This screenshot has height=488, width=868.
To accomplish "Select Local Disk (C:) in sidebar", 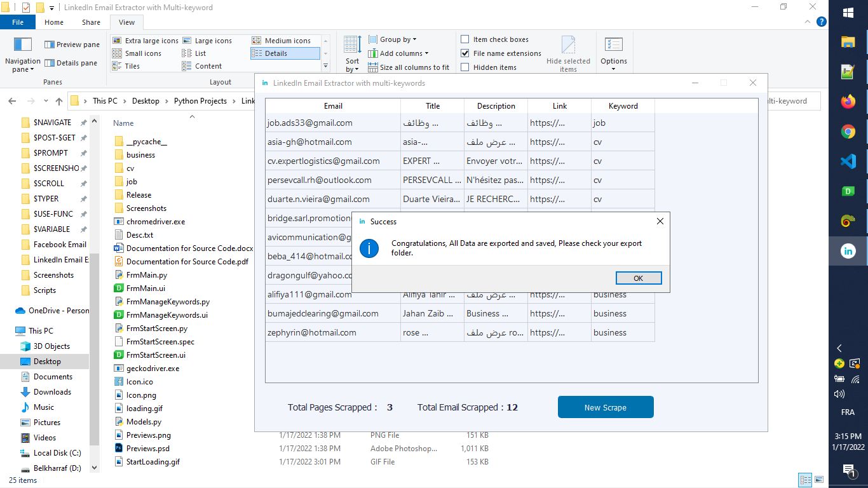I will [51, 453].
